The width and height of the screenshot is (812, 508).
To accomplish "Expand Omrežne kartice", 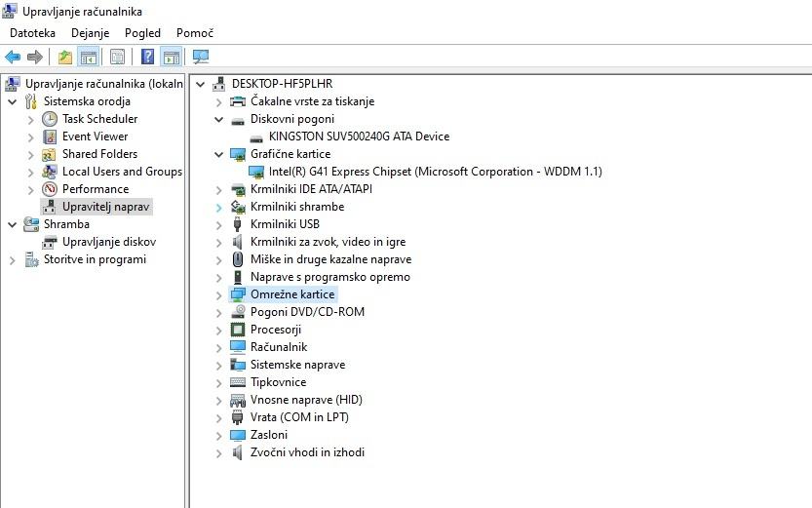I will (x=219, y=295).
